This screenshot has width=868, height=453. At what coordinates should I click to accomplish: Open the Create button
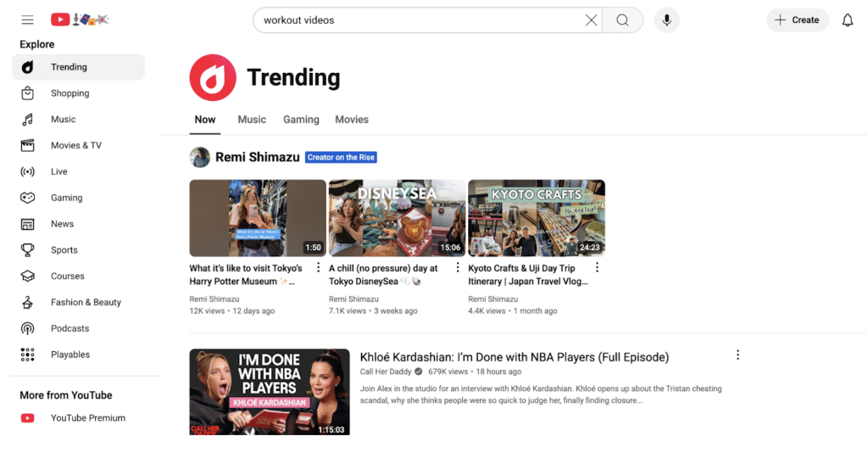(x=797, y=20)
